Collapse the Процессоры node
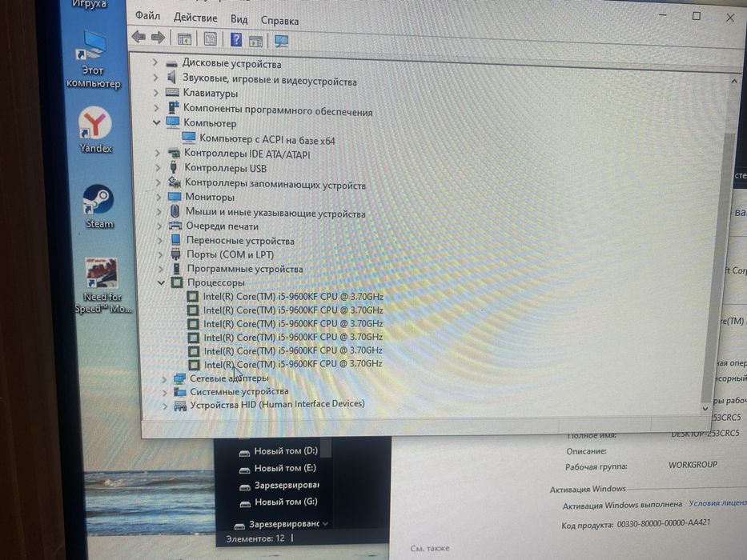This screenshot has height=560, width=747. click(161, 283)
